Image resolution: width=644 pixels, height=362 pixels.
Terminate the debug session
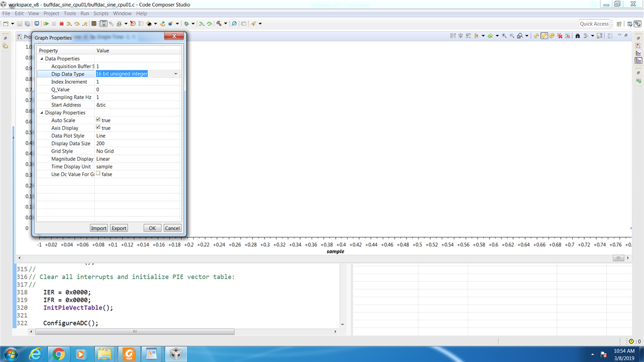point(61,24)
